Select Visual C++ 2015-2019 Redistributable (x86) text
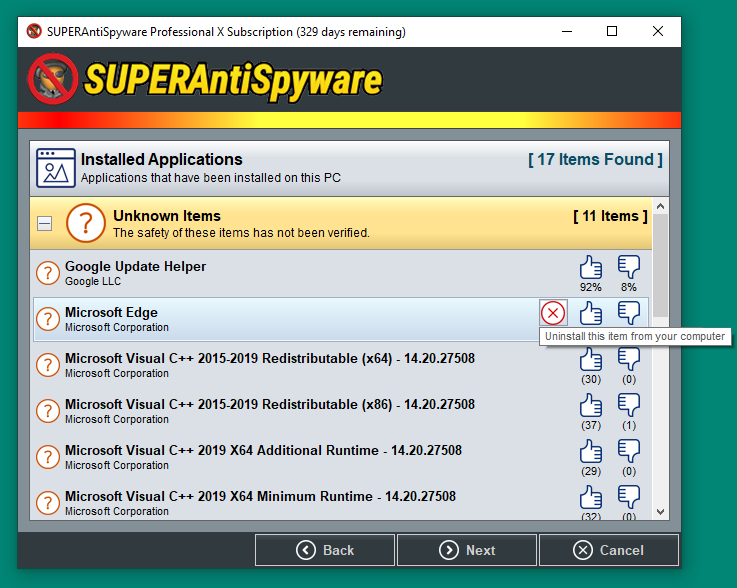737x588 pixels. click(x=270, y=405)
